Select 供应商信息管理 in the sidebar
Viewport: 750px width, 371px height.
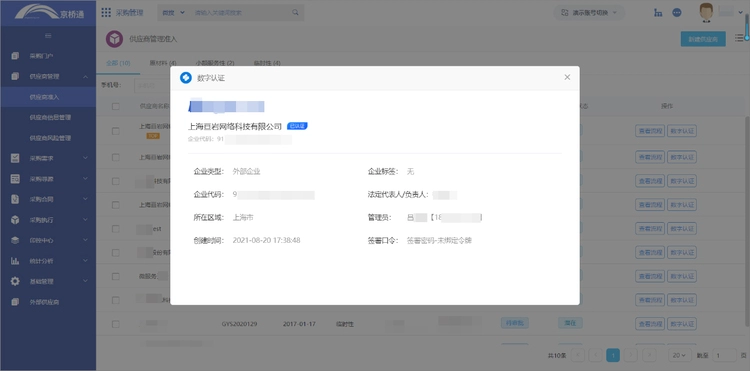click(x=50, y=118)
